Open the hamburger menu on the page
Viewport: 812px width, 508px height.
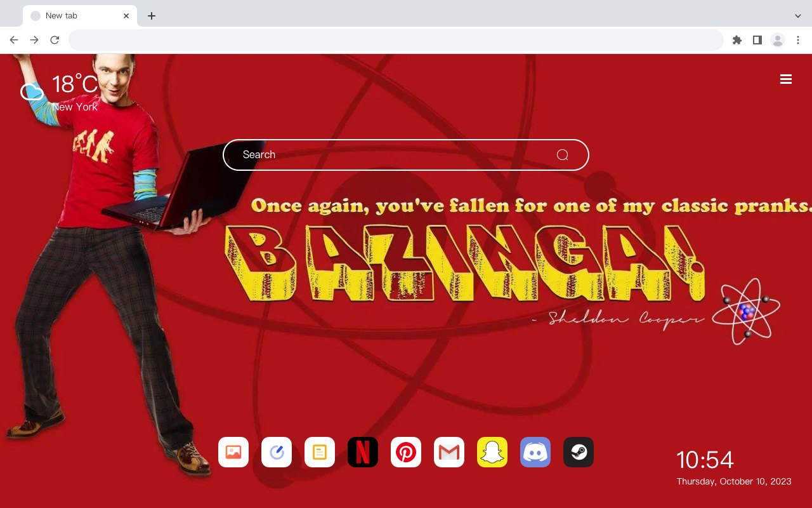tap(786, 79)
